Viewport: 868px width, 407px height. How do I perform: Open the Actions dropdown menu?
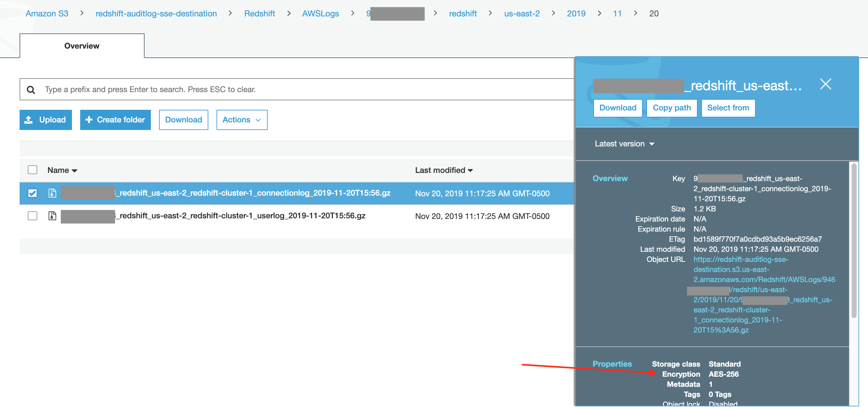(x=241, y=120)
